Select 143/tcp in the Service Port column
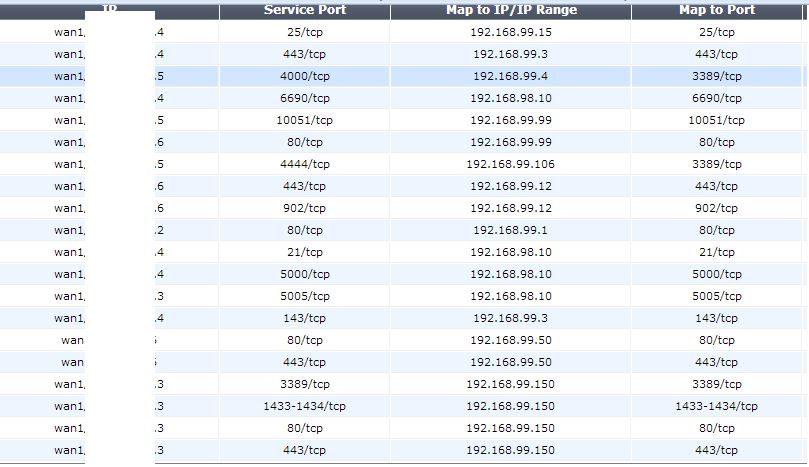The image size is (809, 467). [304, 318]
